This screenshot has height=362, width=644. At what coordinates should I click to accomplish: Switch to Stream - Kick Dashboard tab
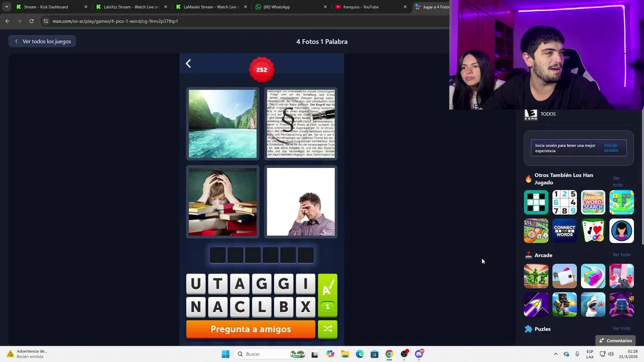click(51, 7)
